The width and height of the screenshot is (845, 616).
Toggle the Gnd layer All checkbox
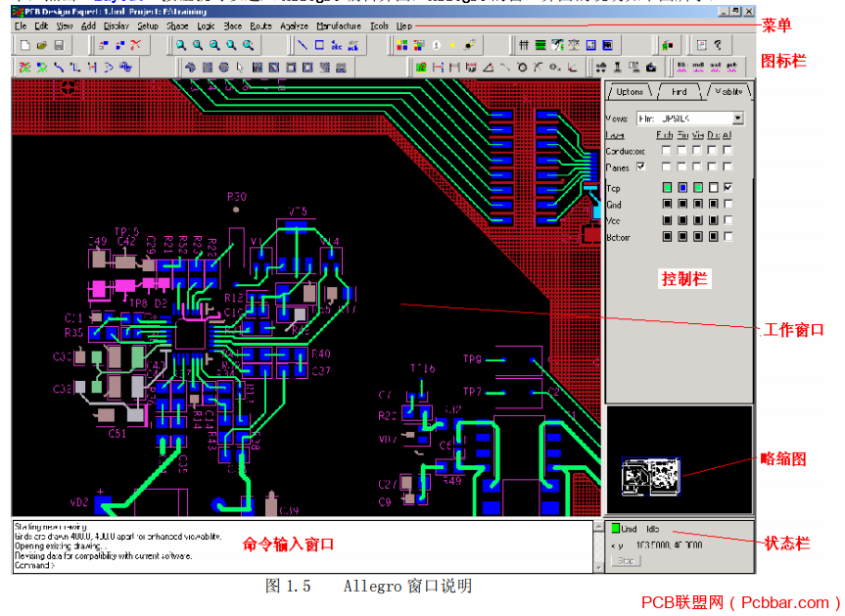(x=728, y=204)
